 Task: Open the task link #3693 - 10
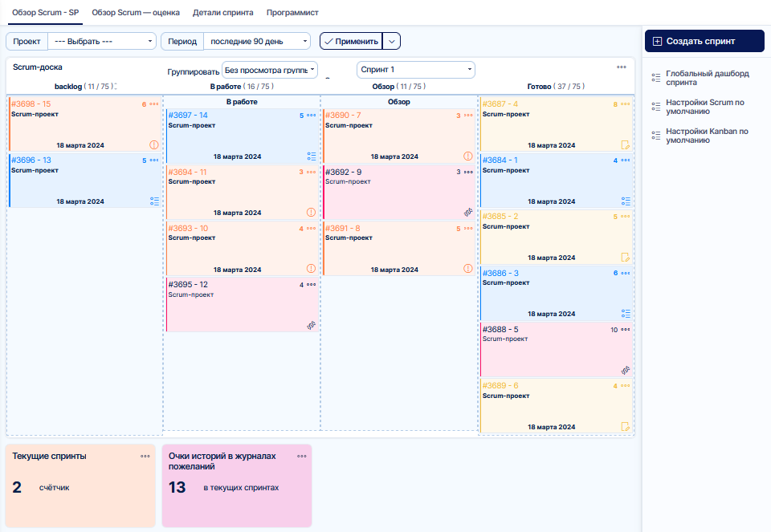pyautogui.click(x=188, y=229)
